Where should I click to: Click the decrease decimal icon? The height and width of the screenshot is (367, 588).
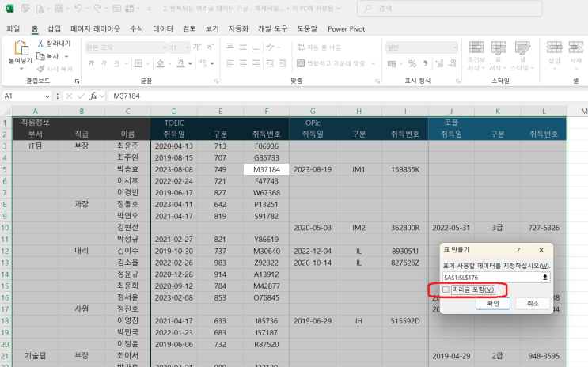tap(452, 63)
